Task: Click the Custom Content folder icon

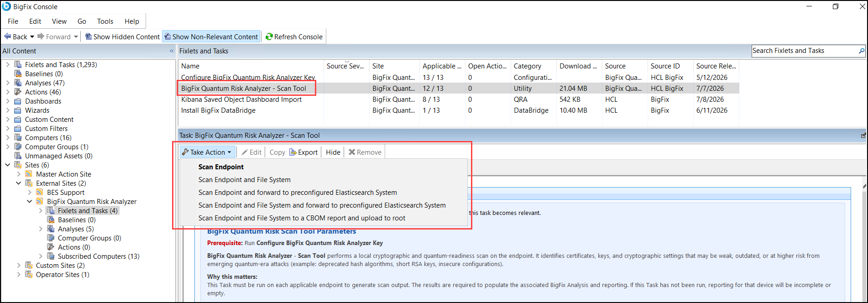Action: click(18, 119)
